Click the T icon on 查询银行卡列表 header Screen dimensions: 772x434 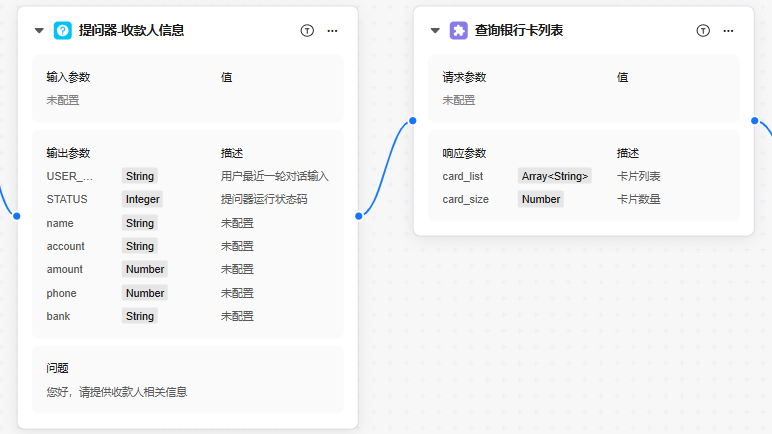click(x=703, y=31)
